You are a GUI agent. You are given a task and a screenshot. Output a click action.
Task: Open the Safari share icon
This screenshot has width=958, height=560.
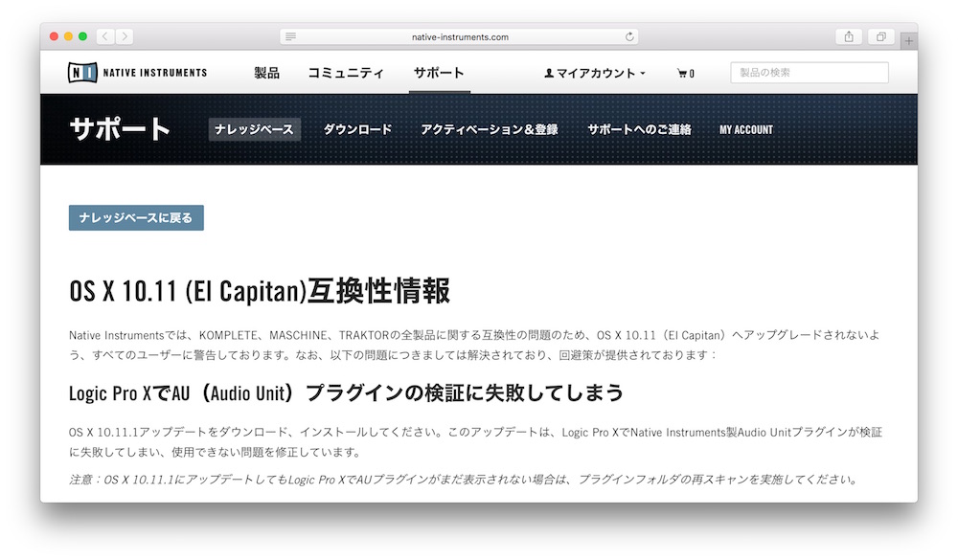849,36
